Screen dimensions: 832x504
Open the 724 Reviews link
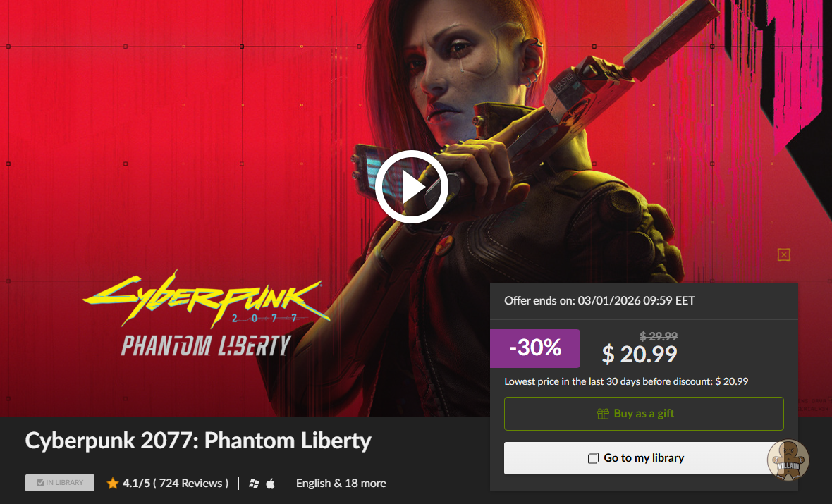click(191, 484)
